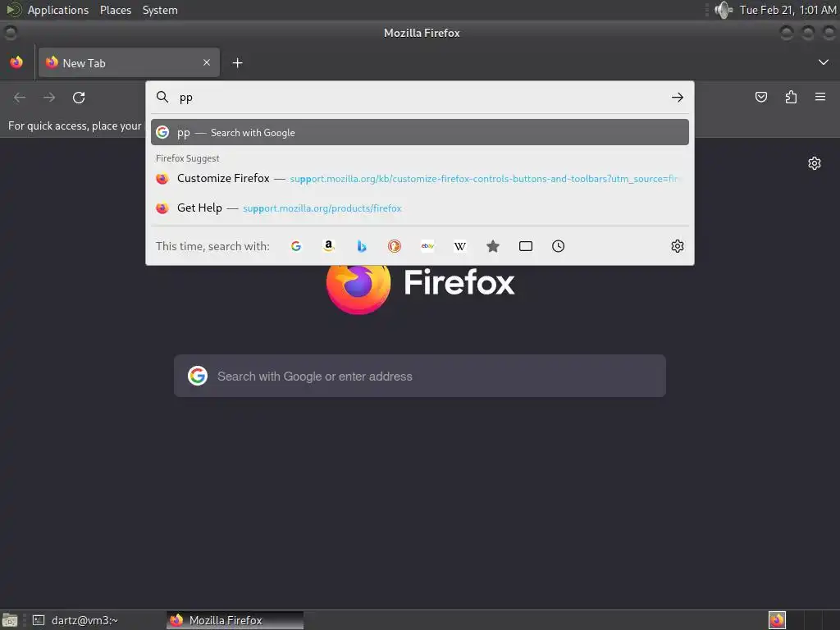840x630 pixels.
Task: Open a new tab with plus button
Action: coord(237,63)
